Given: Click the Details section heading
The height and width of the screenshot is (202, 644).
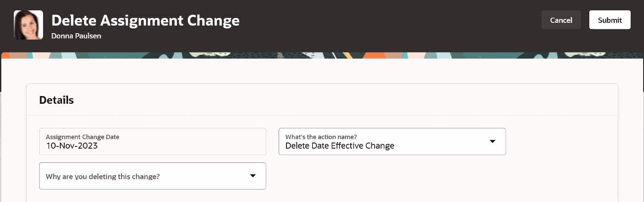Looking at the screenshot, I should (56, 100).
